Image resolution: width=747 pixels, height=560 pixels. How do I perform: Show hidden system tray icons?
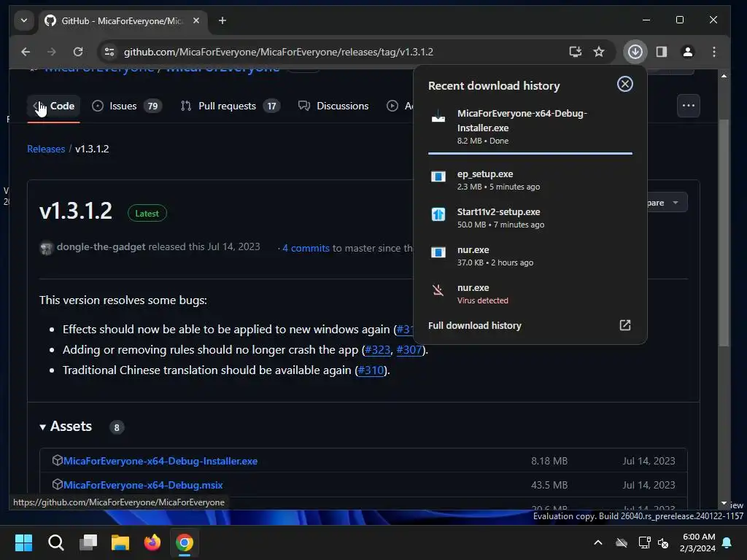[598, 542]
